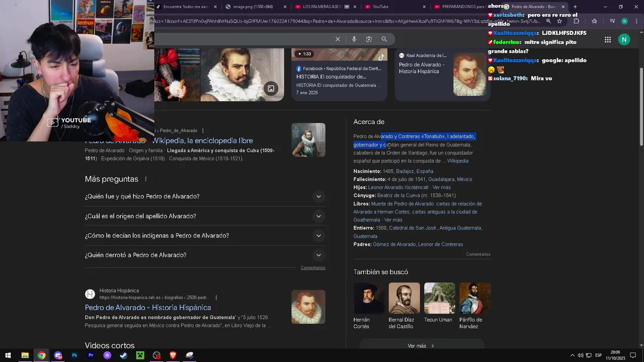Open a new browser tab

pos(575,7)
